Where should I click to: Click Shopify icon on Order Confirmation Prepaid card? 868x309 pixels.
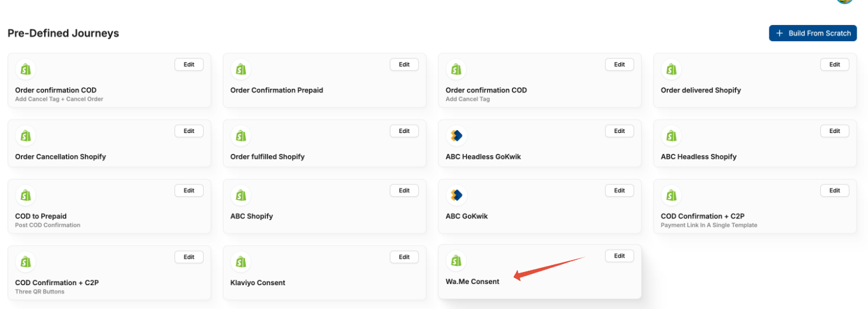click(x=241, y=70)
